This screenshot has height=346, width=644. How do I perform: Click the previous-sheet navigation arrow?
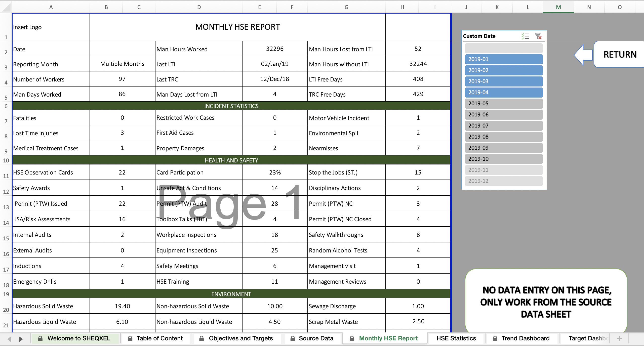(9, 338)
